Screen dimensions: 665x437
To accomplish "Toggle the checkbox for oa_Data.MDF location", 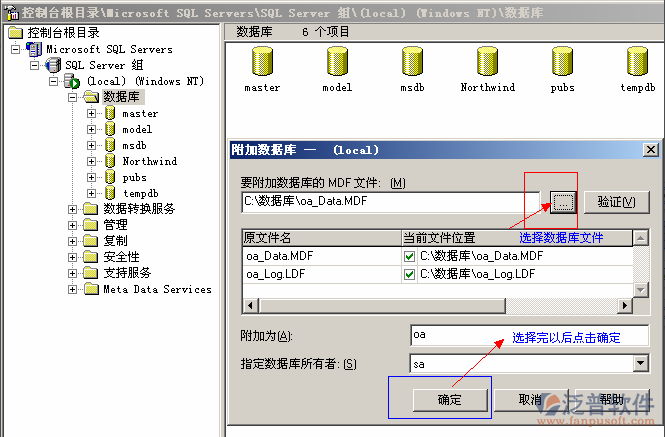I will click(x=409, y=256).
